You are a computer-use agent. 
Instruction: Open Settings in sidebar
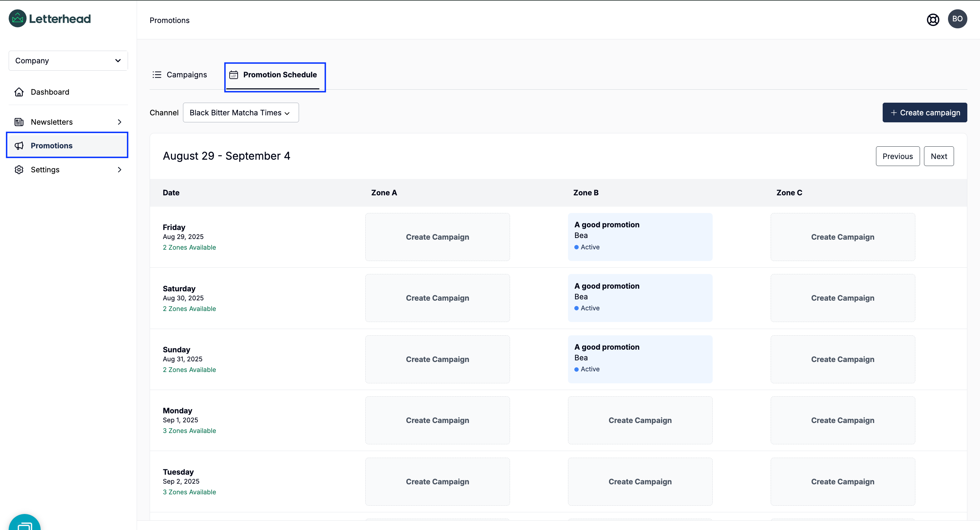[x=68, y=170]
